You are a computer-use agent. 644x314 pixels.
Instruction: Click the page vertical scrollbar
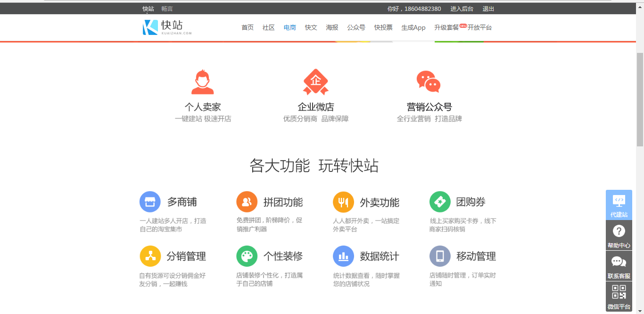pos(640,99)
